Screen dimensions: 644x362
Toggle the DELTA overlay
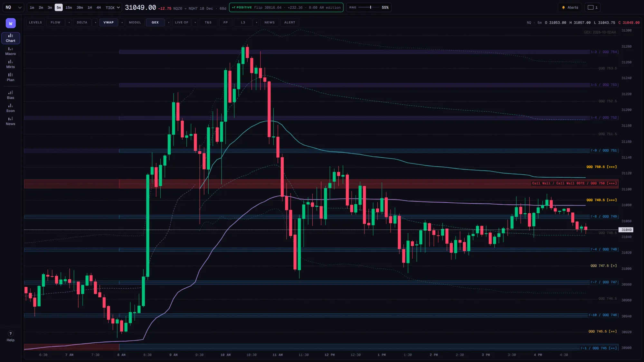[x=82, y=23]
